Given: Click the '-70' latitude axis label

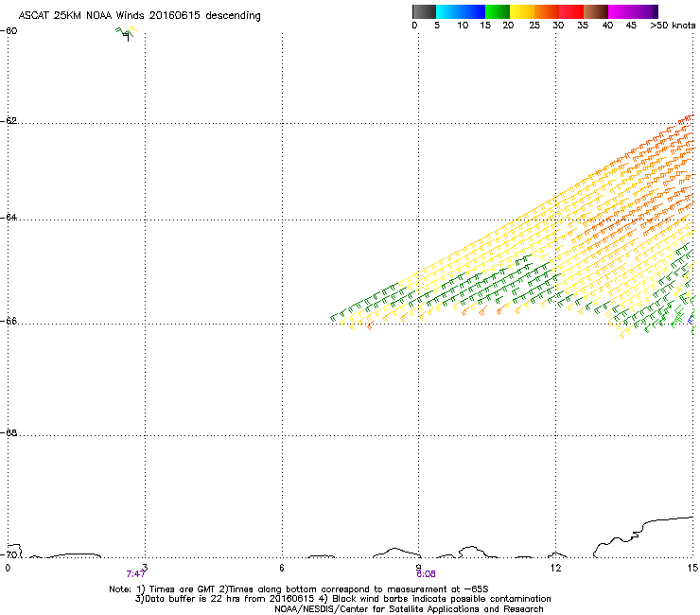Looking at the screenshot, I should [9, 554].
